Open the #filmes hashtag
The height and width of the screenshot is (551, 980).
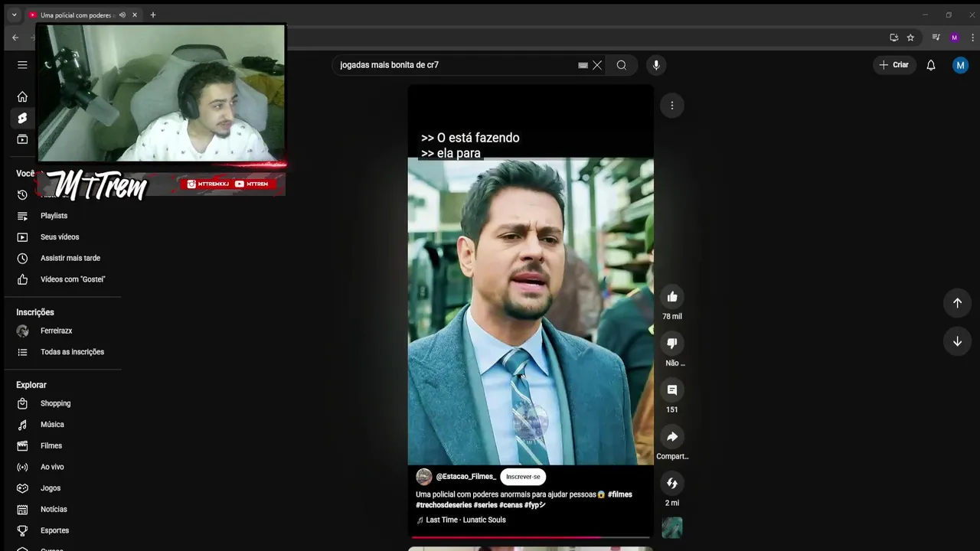coord(620,494)
